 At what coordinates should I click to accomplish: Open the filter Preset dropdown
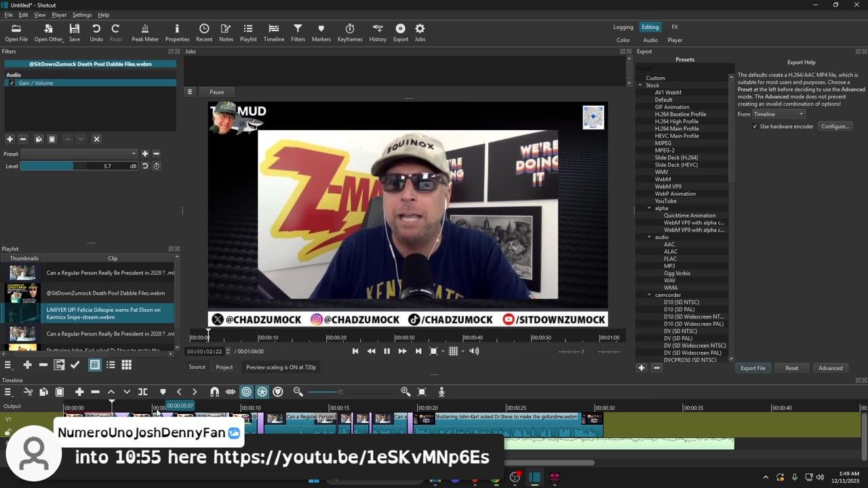pyautogui.click(x=79, y=154)
